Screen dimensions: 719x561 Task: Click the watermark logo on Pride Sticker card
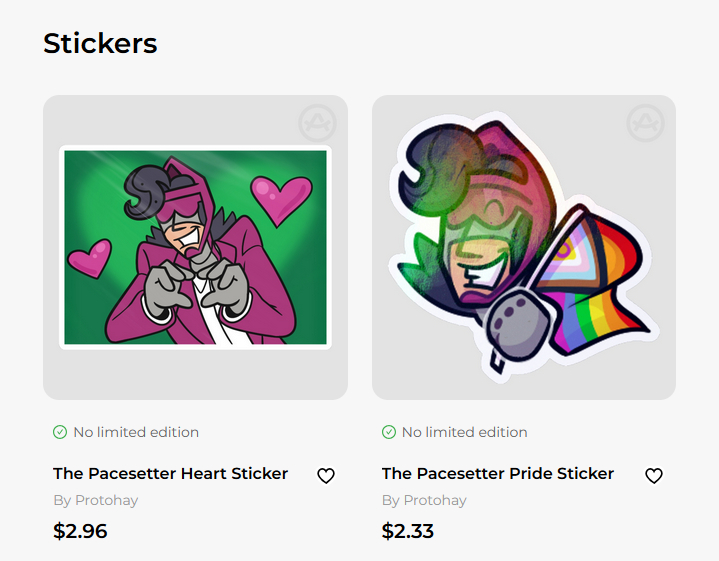point(646,124)
